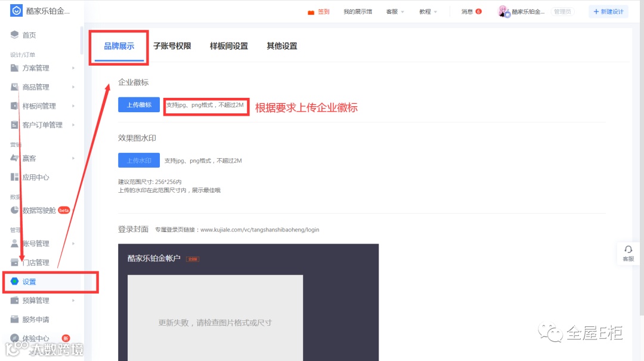Click the 账号管理 person icon
The width and height of the screenshot is (644, 361).
[x=15, y=243]
